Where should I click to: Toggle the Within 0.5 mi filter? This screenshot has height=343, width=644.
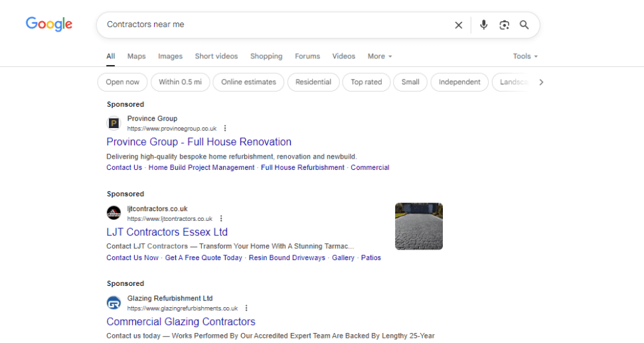[181, 82]
